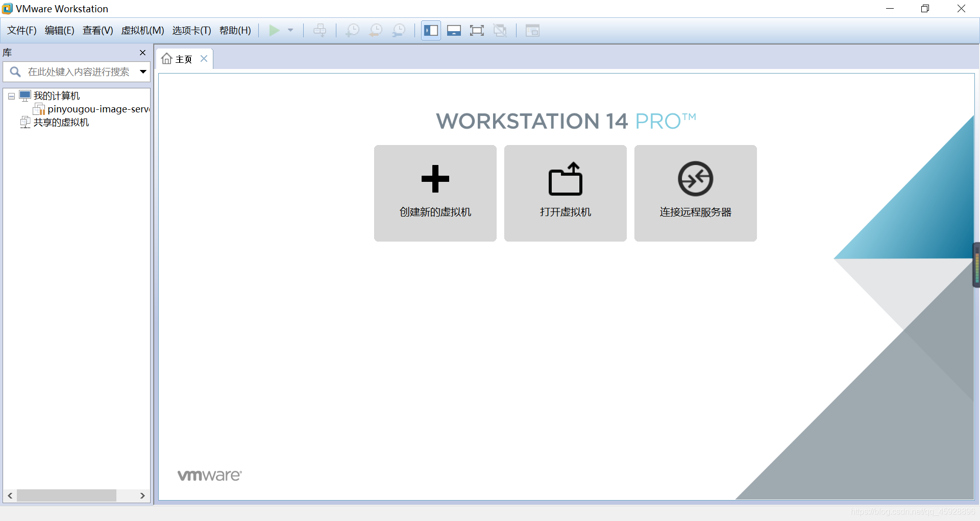Click 打开虚拟机 tile
The image size is (980, 521).
566,193
